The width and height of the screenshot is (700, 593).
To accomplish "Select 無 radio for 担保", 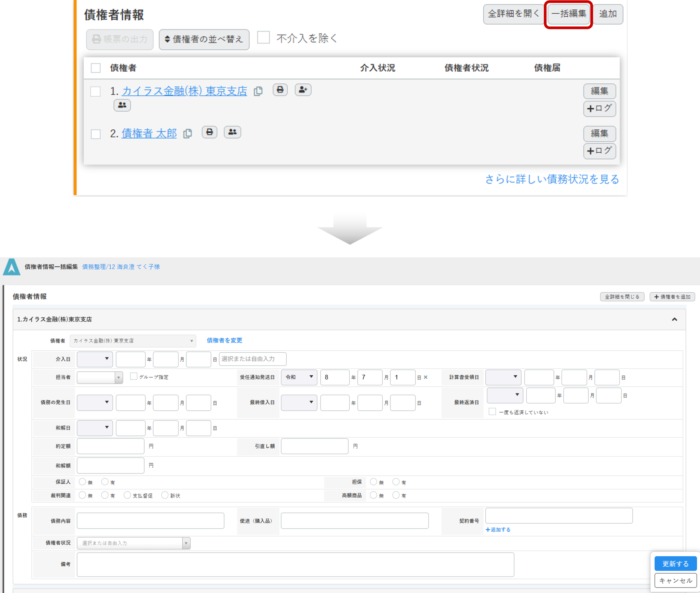I will (x=373, y=482).
